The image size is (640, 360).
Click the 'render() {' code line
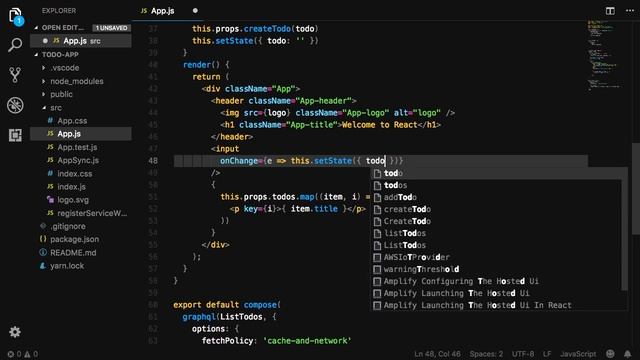coord(206,64)
